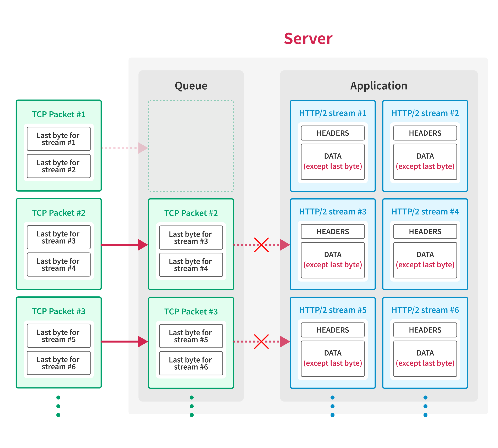The image size is (498, 448).
Task: Click the DATA box in HTTP/2 stream #4
Action: coord(425,261)
